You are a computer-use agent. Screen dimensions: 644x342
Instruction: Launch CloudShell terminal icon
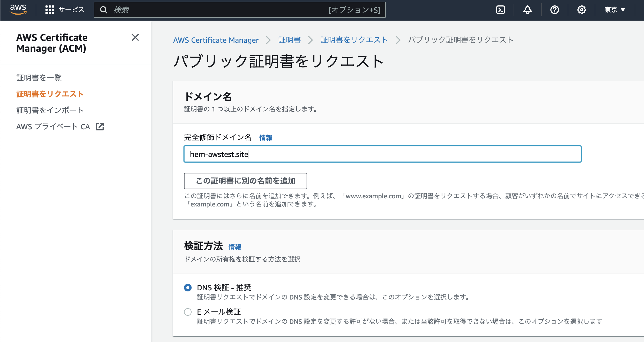[501, 10]
